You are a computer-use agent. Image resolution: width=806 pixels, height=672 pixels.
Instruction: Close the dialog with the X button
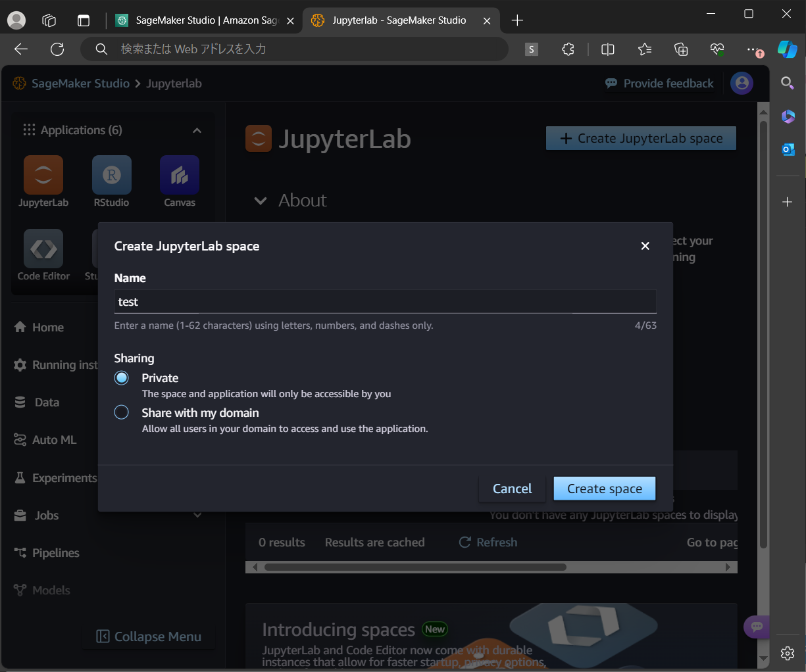[645, 246]
